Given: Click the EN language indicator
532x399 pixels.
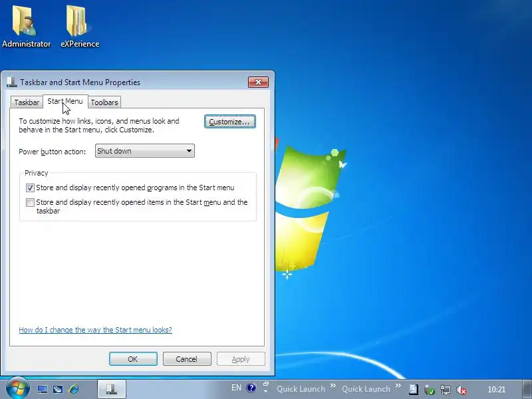Looking at the screenshot, I should point(236,388).
